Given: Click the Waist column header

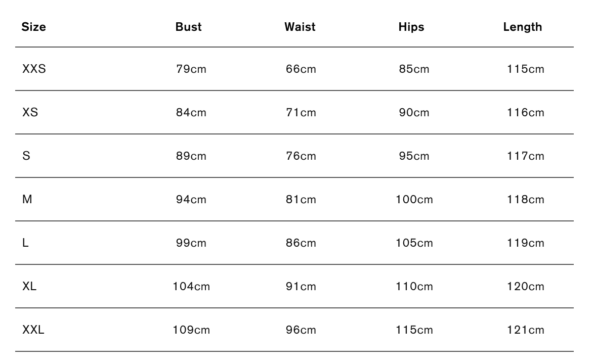Looking at the screenshot, I should click(300, 27).
